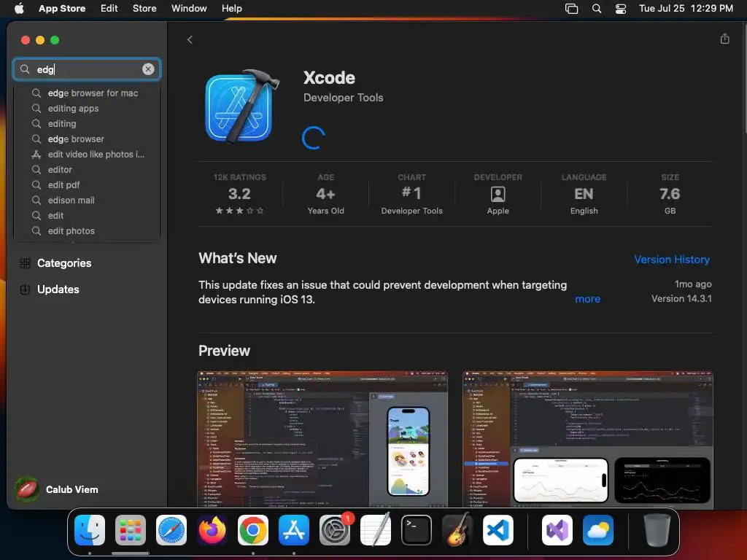Open Finder from the Dock
The height and width of the screenshot is (560, 747).
[x=90, y=530]
